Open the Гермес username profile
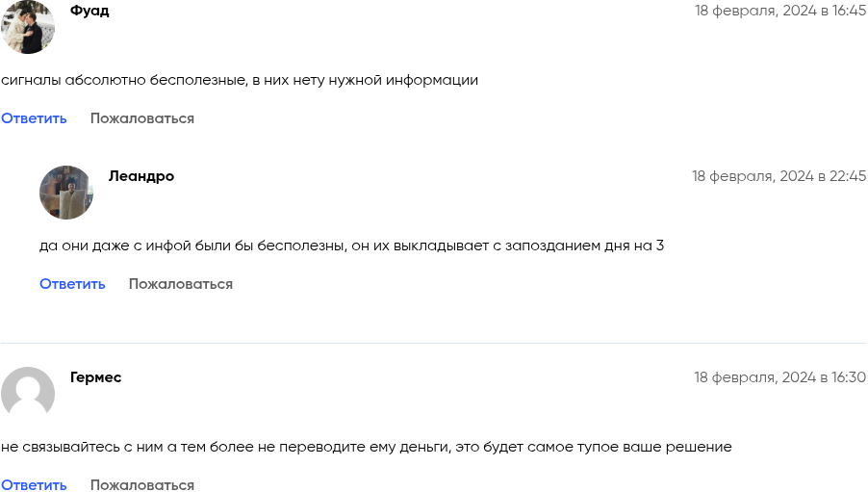868x492 pixels. point(95,377)
